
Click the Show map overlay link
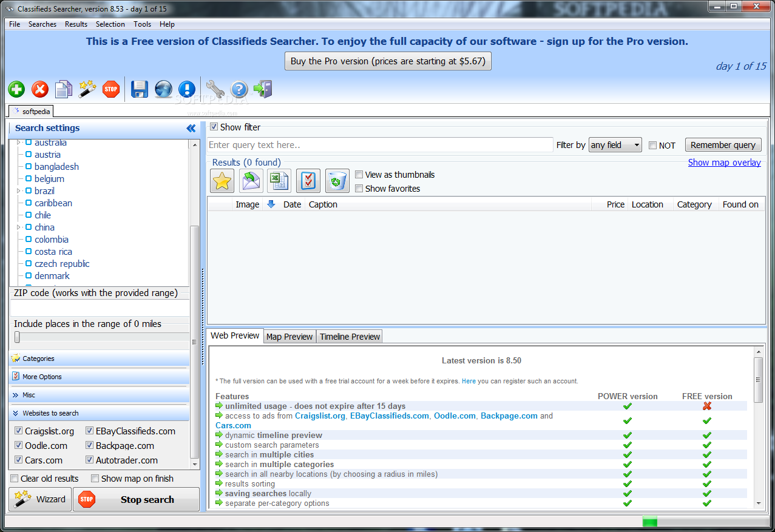[x=725, y=163]
